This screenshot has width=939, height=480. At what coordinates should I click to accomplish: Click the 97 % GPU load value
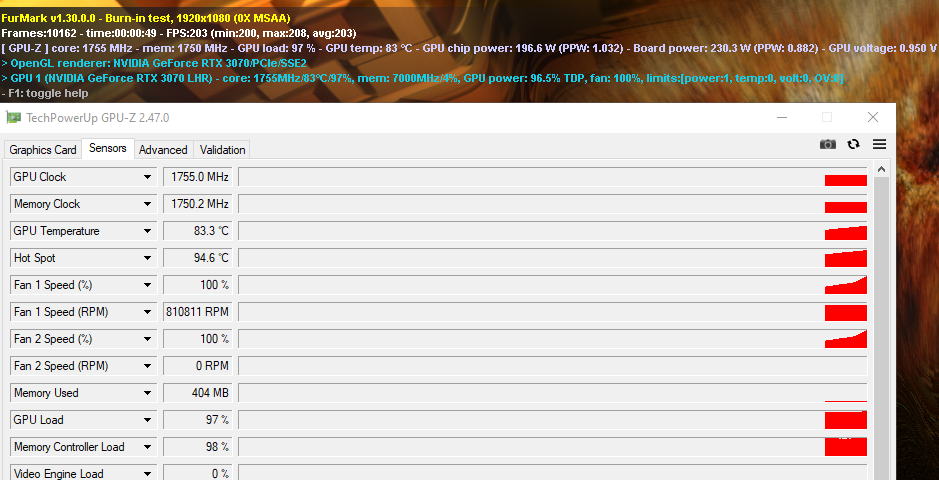point(198,420)
